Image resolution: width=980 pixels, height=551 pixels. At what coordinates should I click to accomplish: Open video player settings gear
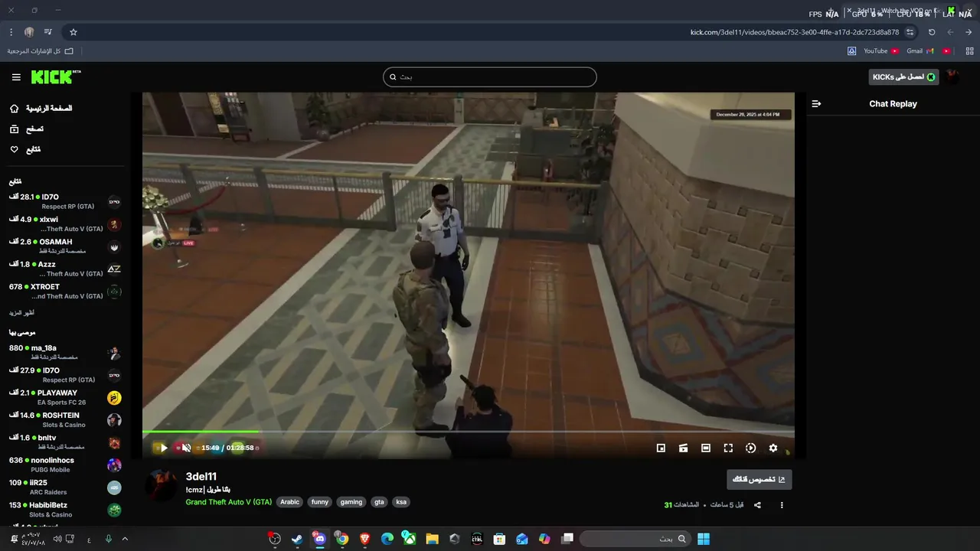(773, 448)
